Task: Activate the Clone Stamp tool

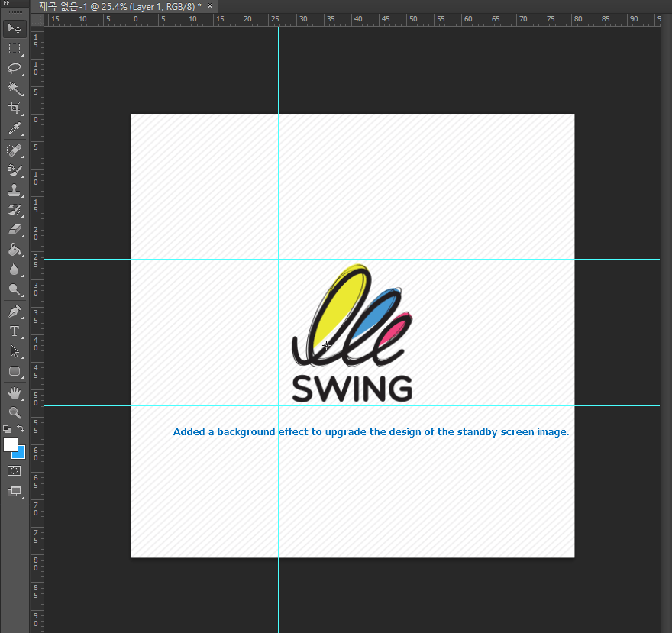Action: [15, 191]
